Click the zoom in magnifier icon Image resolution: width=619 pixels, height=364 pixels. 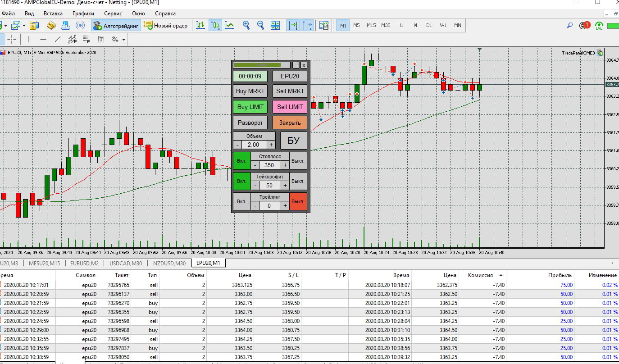click(246, 26)
